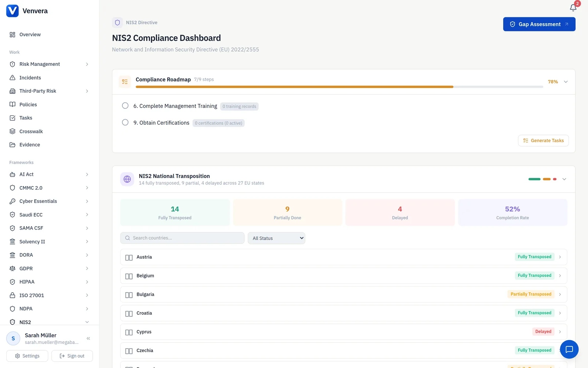Viewport: 588px width, 368px height.
Task: Click transposition status color indicator
Action: pyautogui.click(x=542, y=179)
